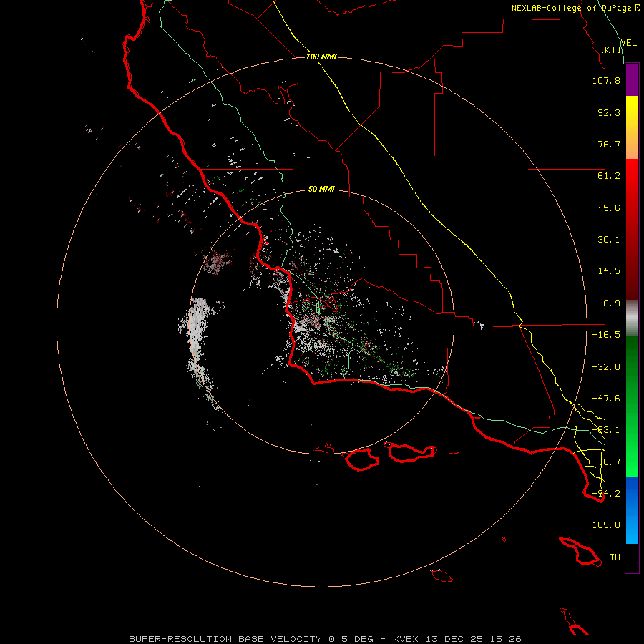Select the 92.3 scale value
Viewport: 644px width, 644px height.
click(609, 112)
